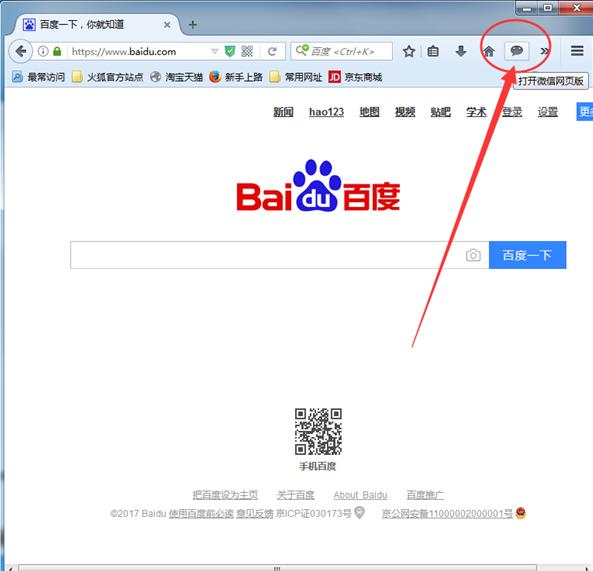This screenshot has width=593, height=571.
Task: Go to home page via house icon
Action: pos(489,51)
